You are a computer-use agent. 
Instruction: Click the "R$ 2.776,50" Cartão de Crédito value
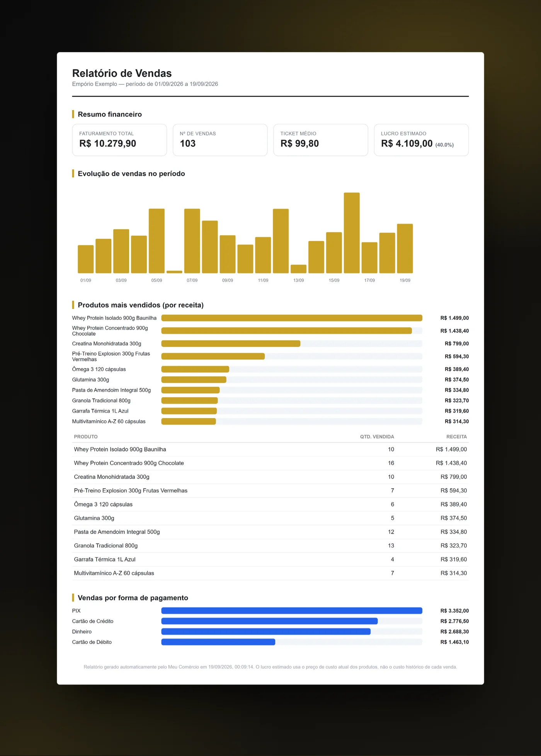[x=454, y=621]
